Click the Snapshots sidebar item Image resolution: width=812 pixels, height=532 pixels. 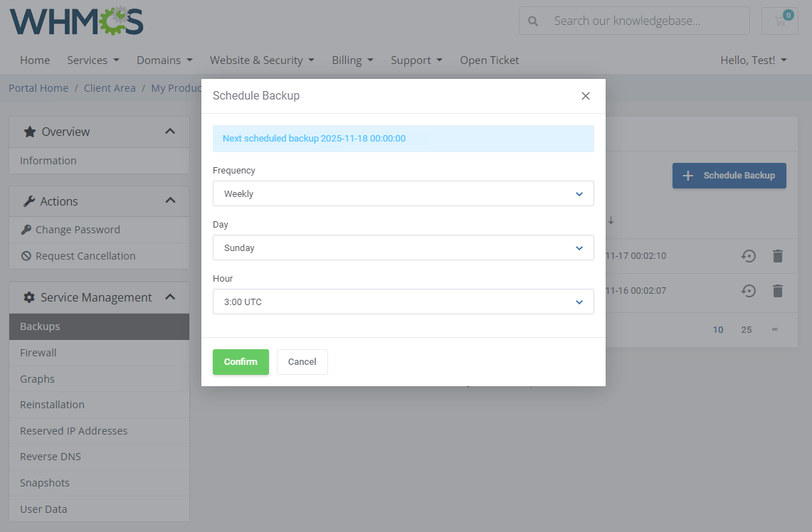point(44,482)
